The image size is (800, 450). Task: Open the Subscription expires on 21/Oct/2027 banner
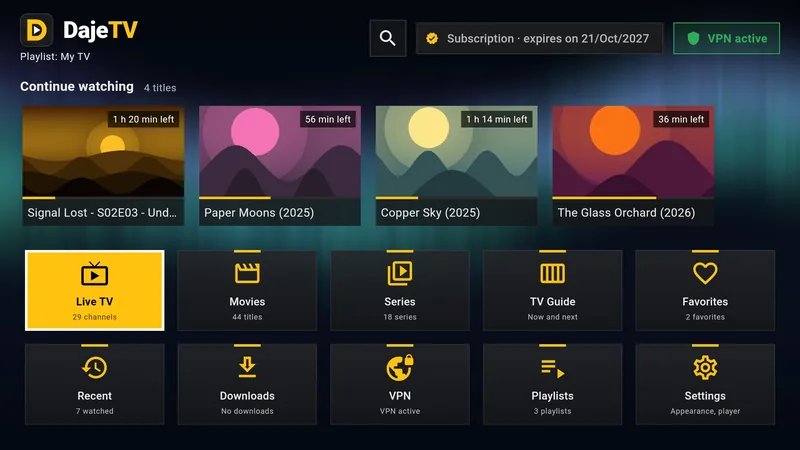click(x=539, y=38)
